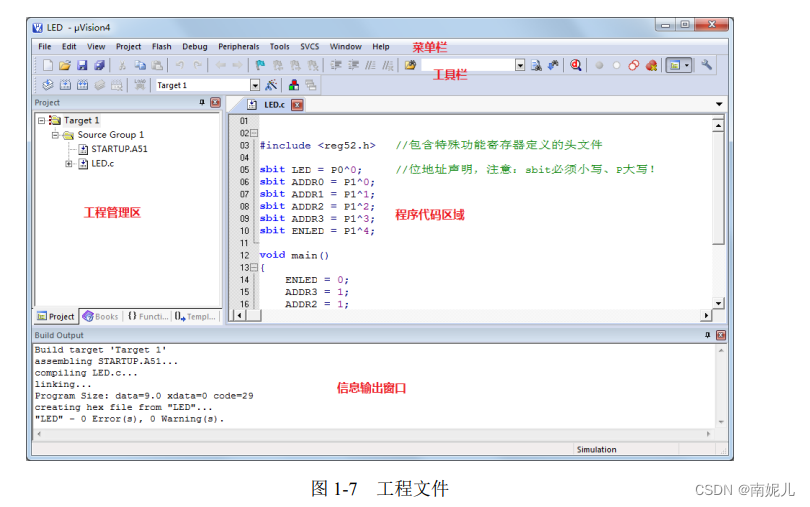Click the 'Simulation' status bar entry

point(597,450)
